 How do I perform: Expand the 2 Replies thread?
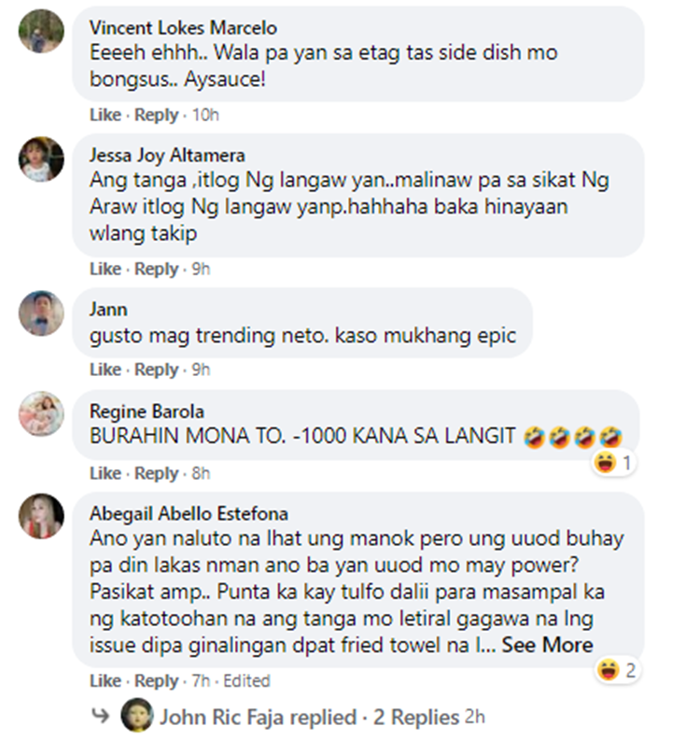[x=416, y=718]
